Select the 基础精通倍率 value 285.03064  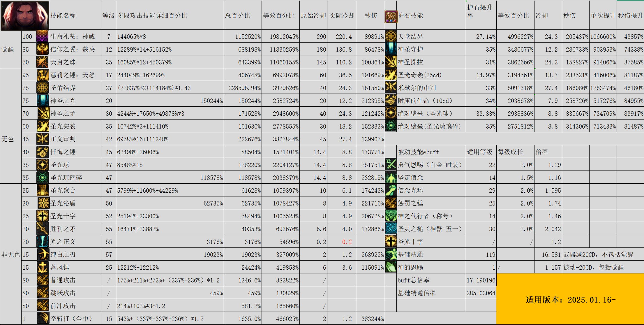481,293
